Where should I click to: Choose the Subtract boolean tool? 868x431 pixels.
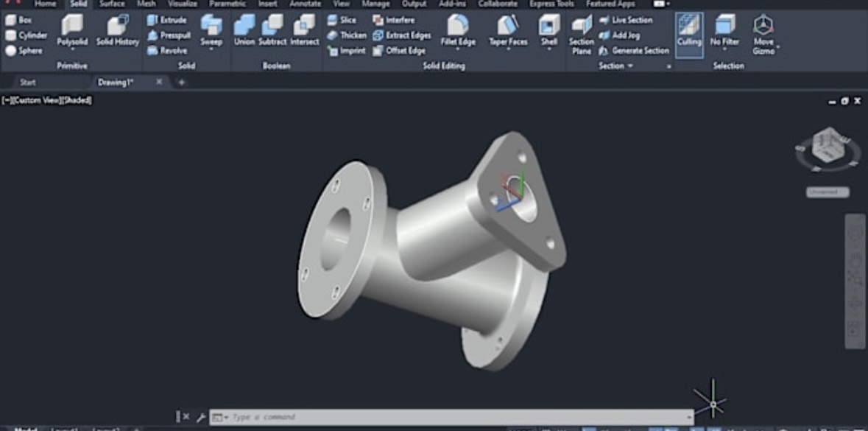coord(272,31)
